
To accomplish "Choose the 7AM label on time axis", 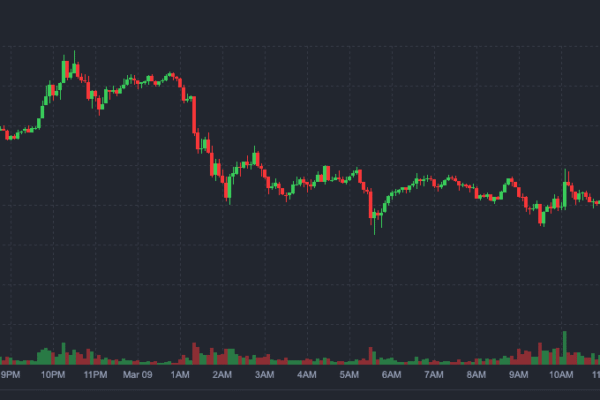I will tap(433, 374).
